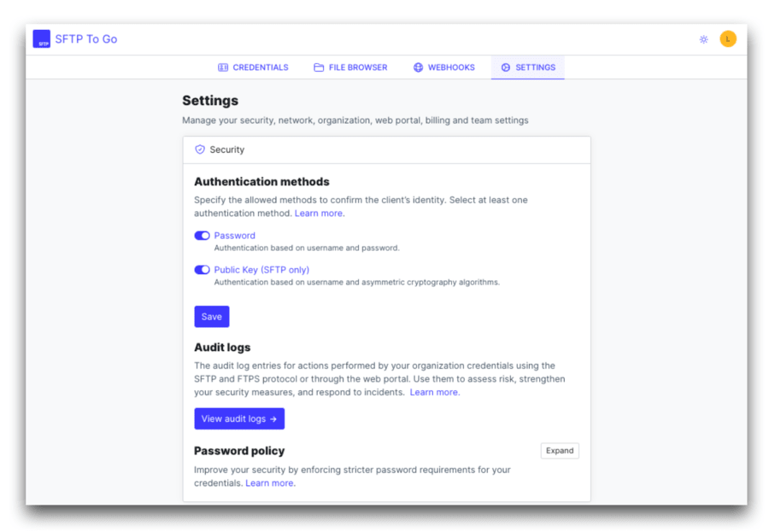This screenshot has height=532, width=769.
Task: Open the user avatar menu
Action: point(728,38)
